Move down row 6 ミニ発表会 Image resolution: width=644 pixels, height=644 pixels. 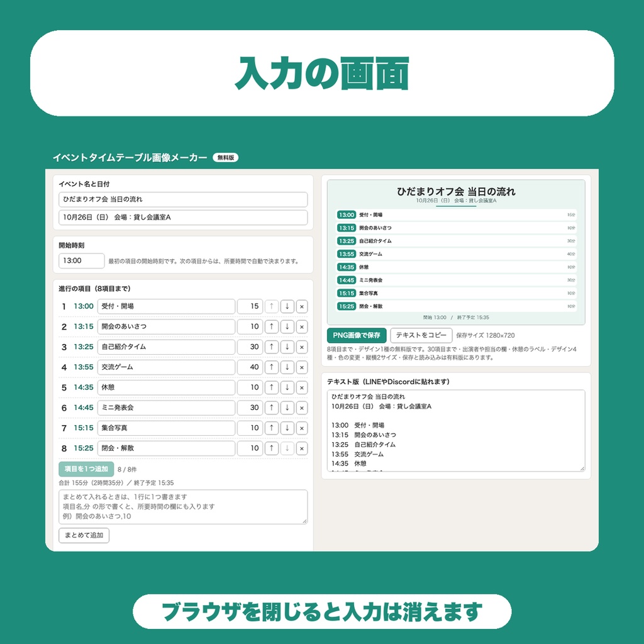(287, 408)
